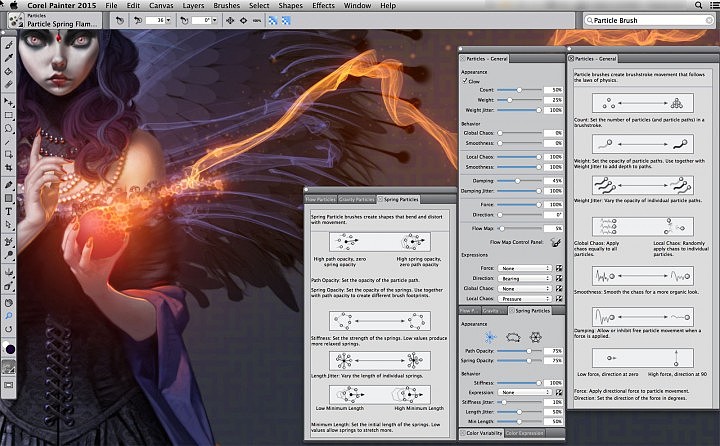The width and height of the screenshot is (720, 446).
Task: Adjust the Damping slider
Action: tap(519, 180)
